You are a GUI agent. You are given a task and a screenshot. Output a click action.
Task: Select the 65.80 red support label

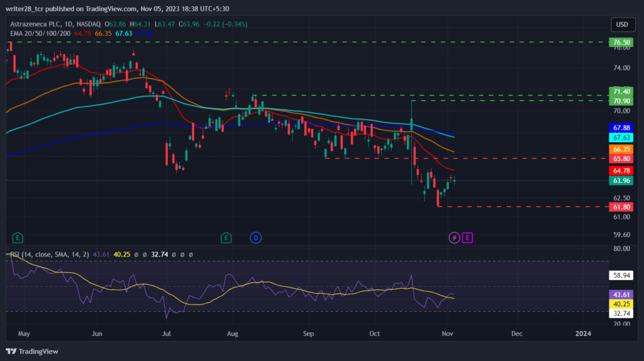point(621,159)
